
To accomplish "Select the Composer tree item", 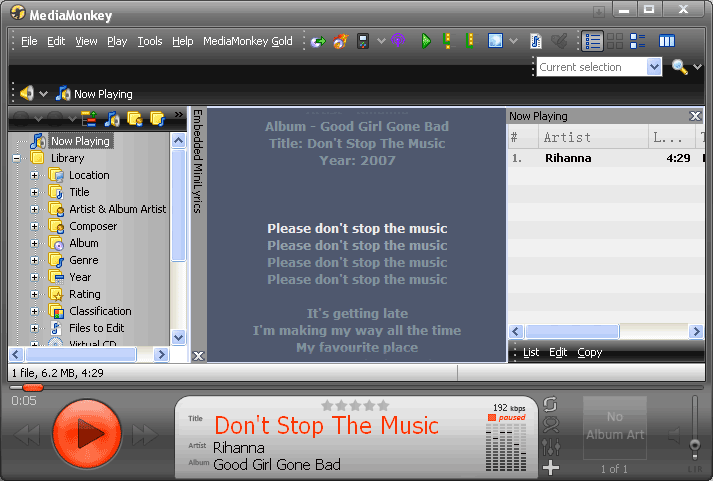I will coord(93,226).
